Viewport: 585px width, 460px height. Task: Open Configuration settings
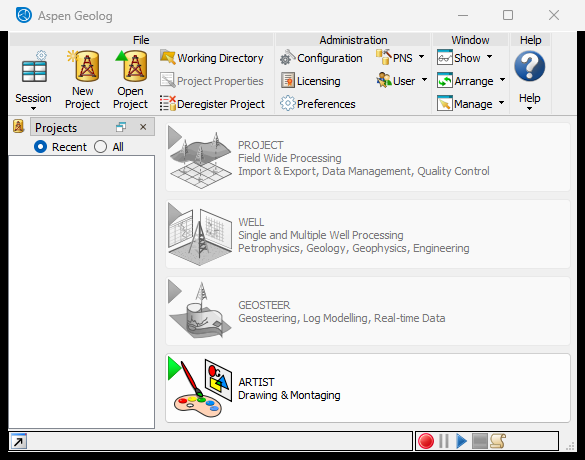tap(321, 58)
